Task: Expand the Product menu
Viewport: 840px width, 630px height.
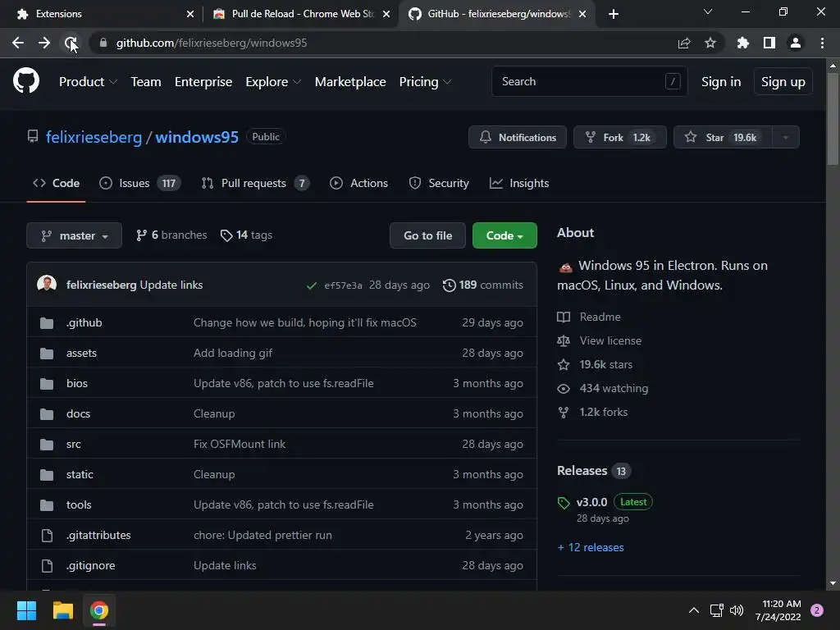Action: tap(88, 81)
